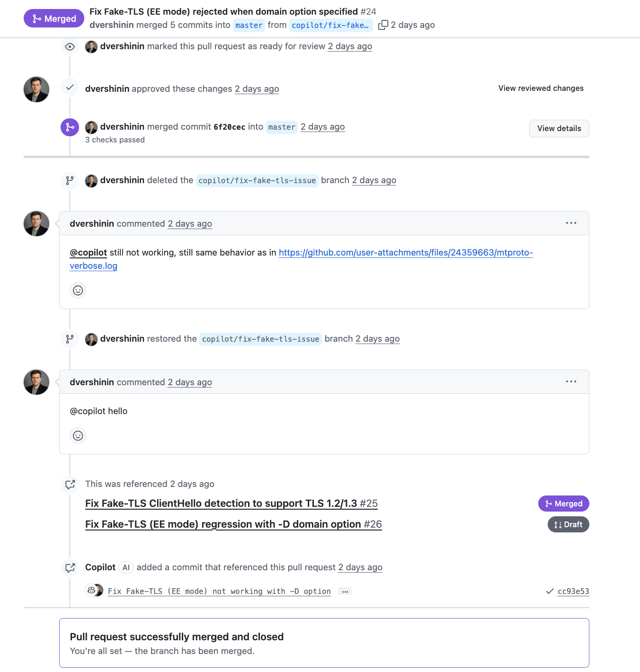Click the cross-reference icon near 'This was referenced'
Viewport: 640px width, 672px height.
[x=70, y=484]
